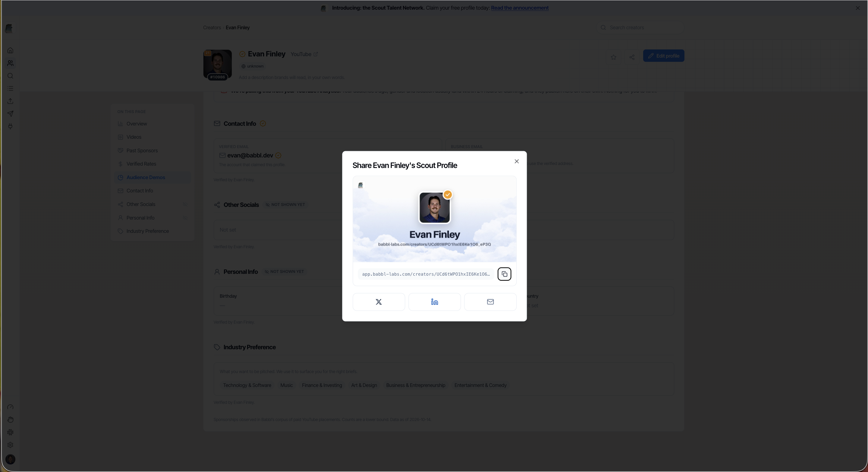The width and height of the screenshot is (868, 472).
Task: Jump to Verified Rates section
Action: pos(152,164)
